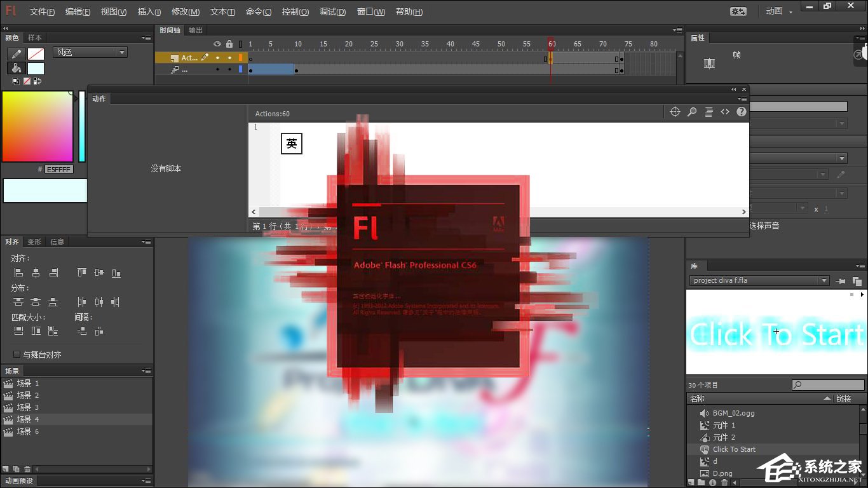Click the Insert Target Path crosshair in Actions panel
This screenshot has height=488, width=868.
point(675,111)
